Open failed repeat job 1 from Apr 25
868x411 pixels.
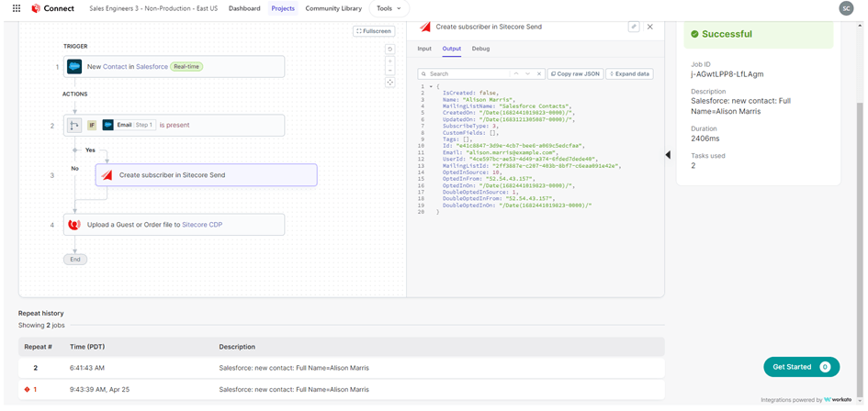[341, 389]
